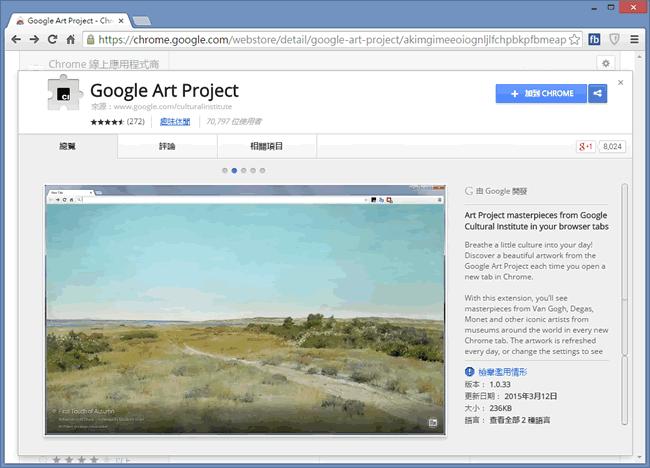Bookmark this page with the star icon
The image size is (650, 468).
click(575, 39)
